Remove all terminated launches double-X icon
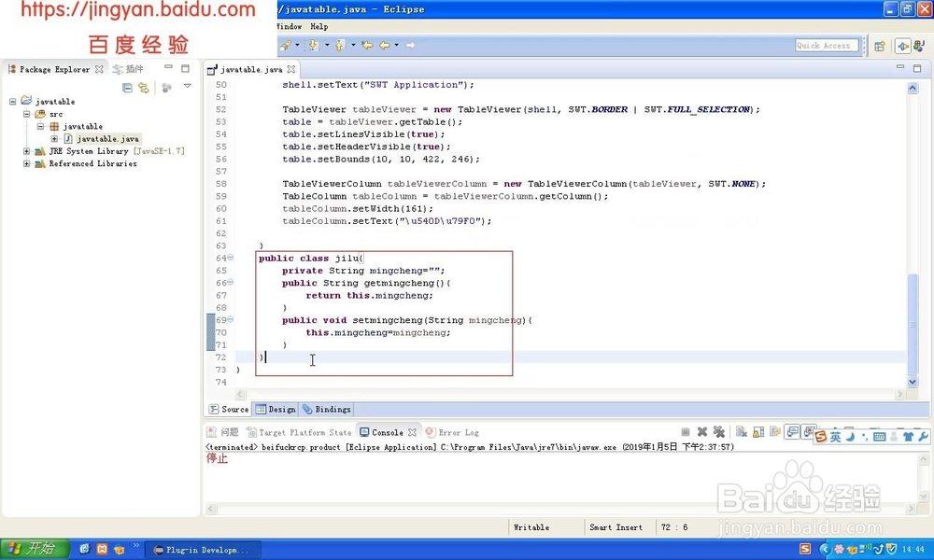The width and height of the screenshot is (934, 560). (719, 432)
